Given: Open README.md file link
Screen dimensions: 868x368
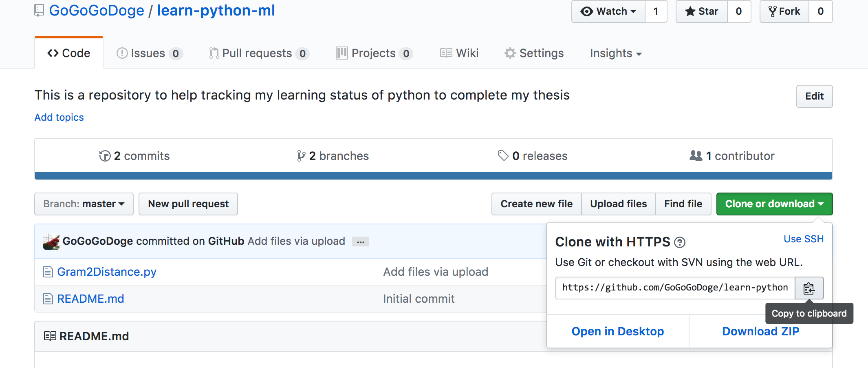Looking at the screenshot, I should pos(90,299).
